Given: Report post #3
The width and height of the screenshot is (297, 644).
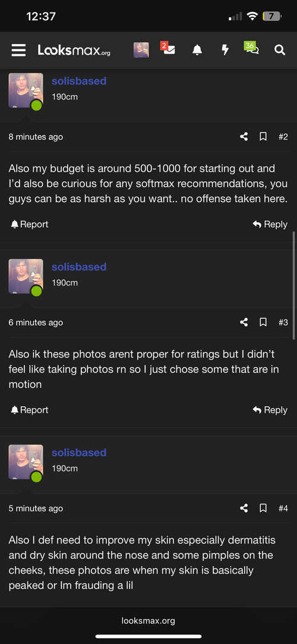Looking at the screenshot, I should tap(29, 410).
